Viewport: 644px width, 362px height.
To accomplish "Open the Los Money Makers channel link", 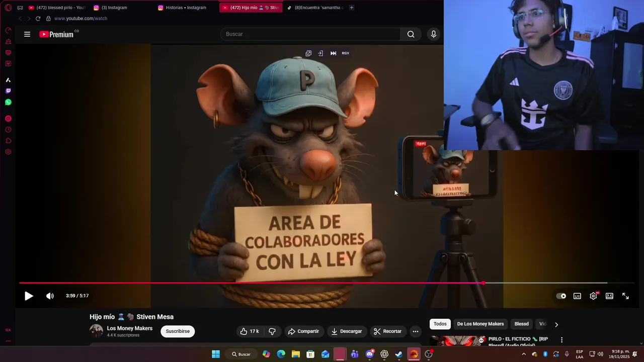I will pos(130,328).
